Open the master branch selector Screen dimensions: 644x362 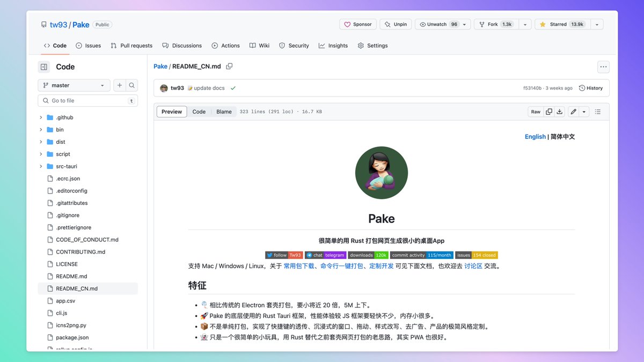pyautogui.click(x=74, y=85)
